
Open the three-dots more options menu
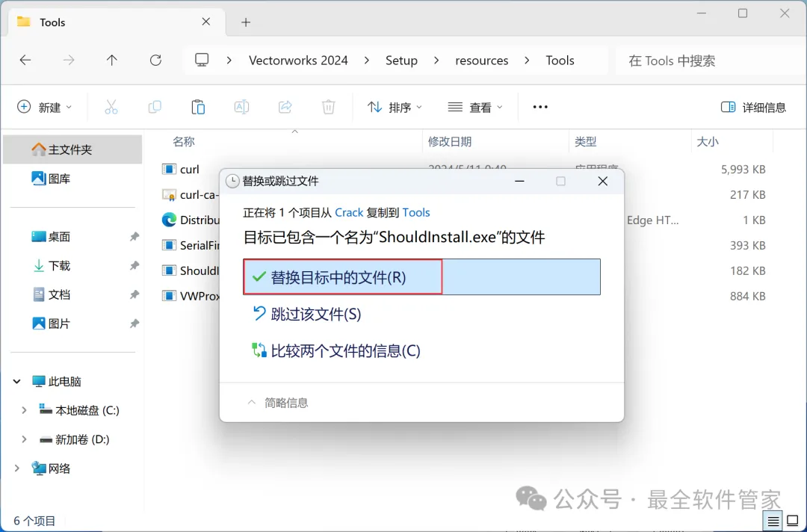[540, 107]
